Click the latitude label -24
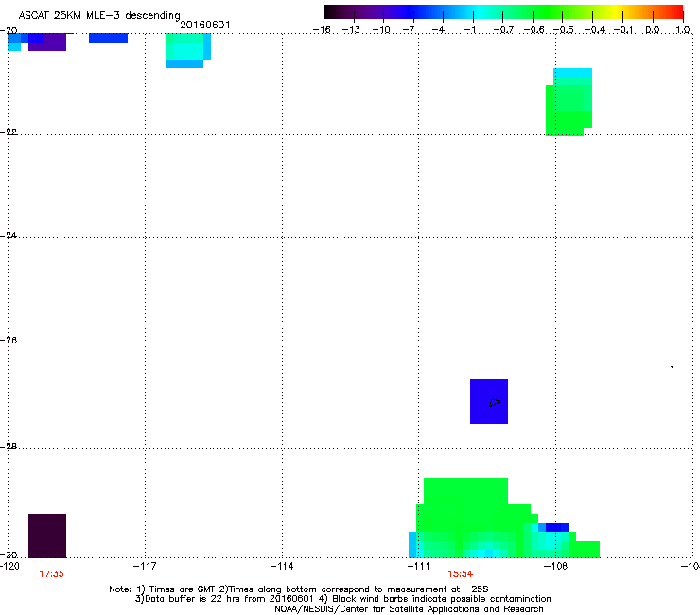Screen dimensions: 700x615 [9, 236]
